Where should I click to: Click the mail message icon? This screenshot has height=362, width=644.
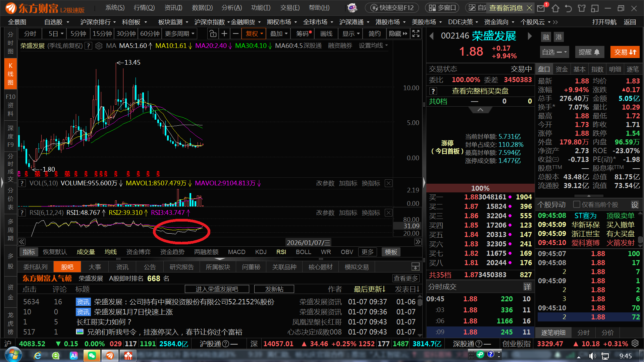click(x=541, y=8)
